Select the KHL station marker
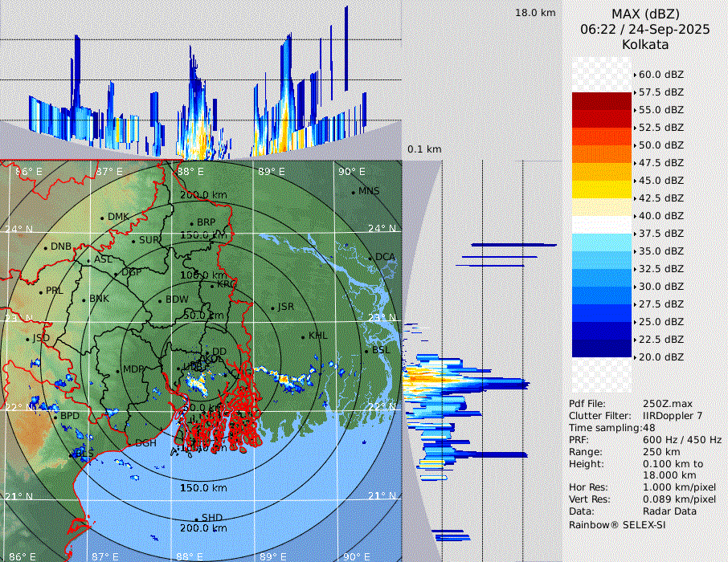Screen dimensions: 728x562 click(x=303, y=336)
